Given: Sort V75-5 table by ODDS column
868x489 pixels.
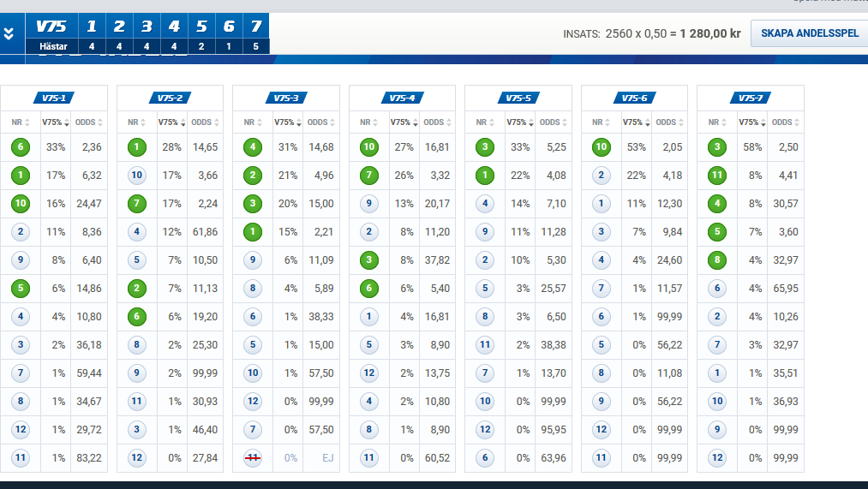Looking at the screenshot, I should click(x=553, y=122).
